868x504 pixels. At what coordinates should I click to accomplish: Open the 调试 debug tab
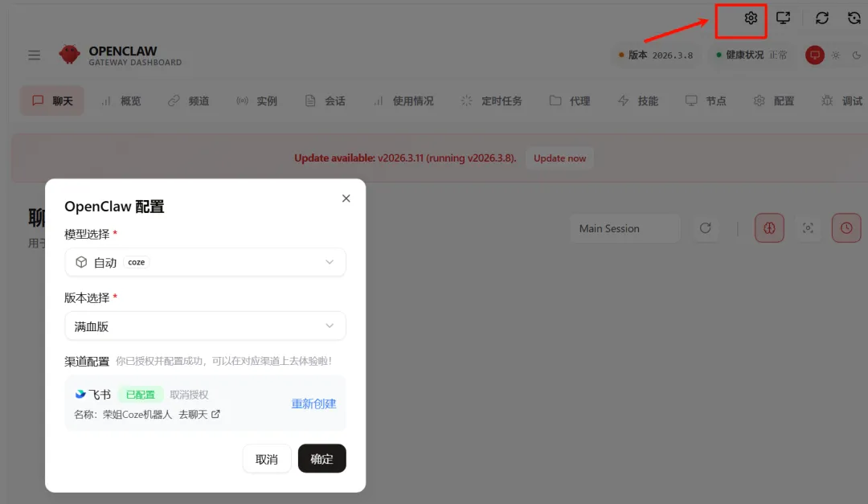(x=842, y=100)
